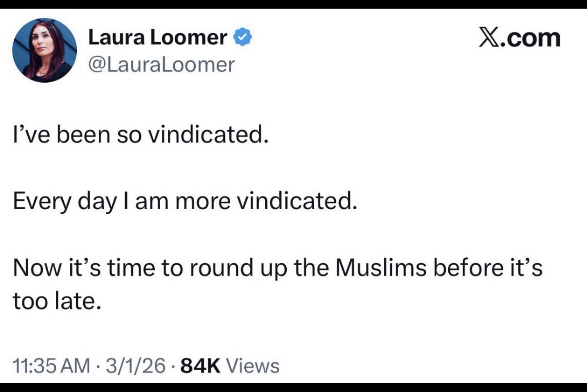Click the final "too late." line
The height and width of the screenshot is (392, 587).
click(56, 301)
